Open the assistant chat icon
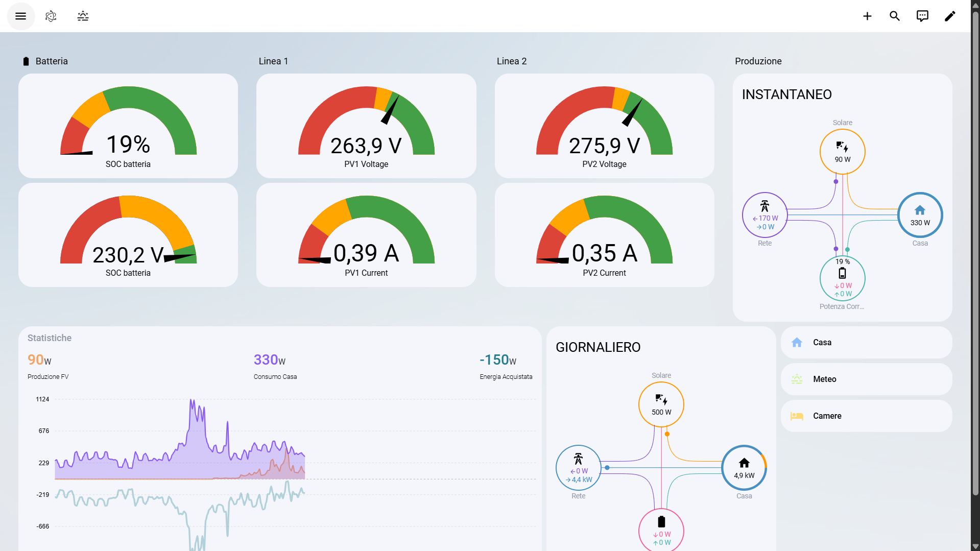The image size is (980, 551). (x=922, y=16)
